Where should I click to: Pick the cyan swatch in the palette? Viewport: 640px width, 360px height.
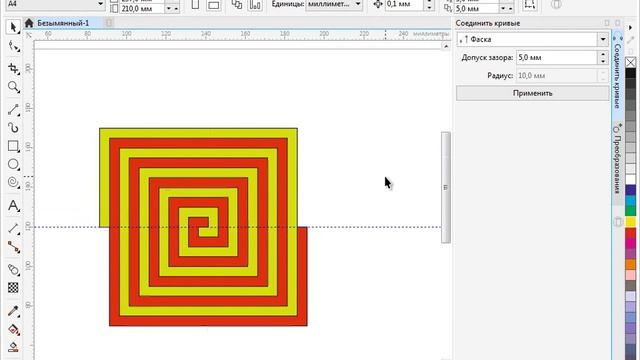[x=631, y=200]
